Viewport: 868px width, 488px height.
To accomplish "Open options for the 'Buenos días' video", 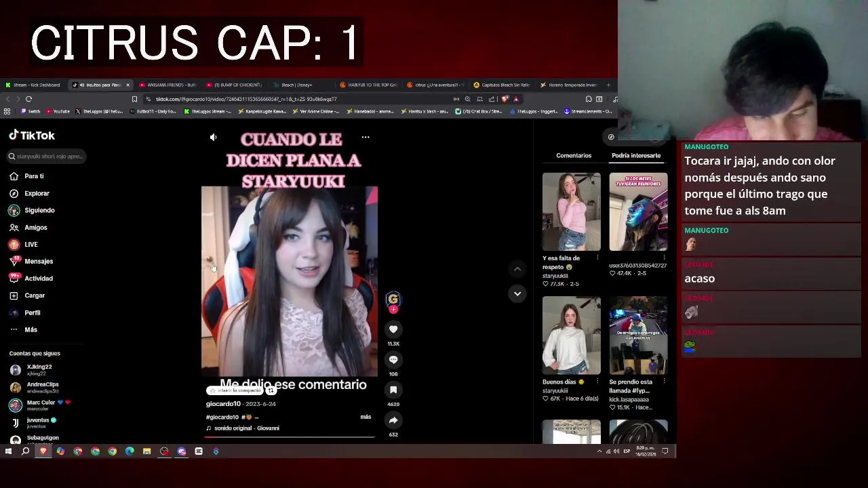I will (x=597, y=382).
